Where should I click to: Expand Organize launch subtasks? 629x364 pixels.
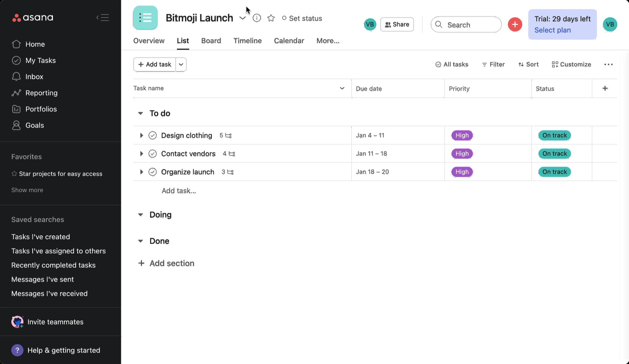tap(141, 172)
